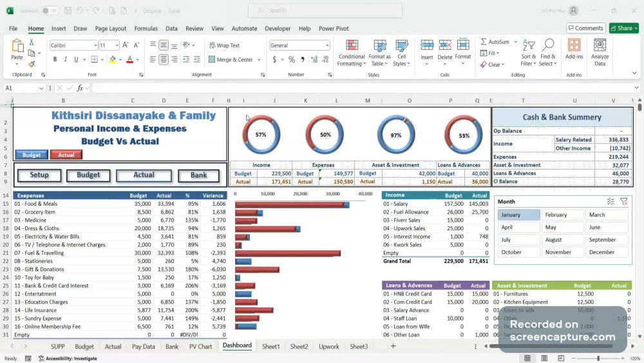Select December in the Month slicer
The image size is (644, 363).
coord(607,252)
